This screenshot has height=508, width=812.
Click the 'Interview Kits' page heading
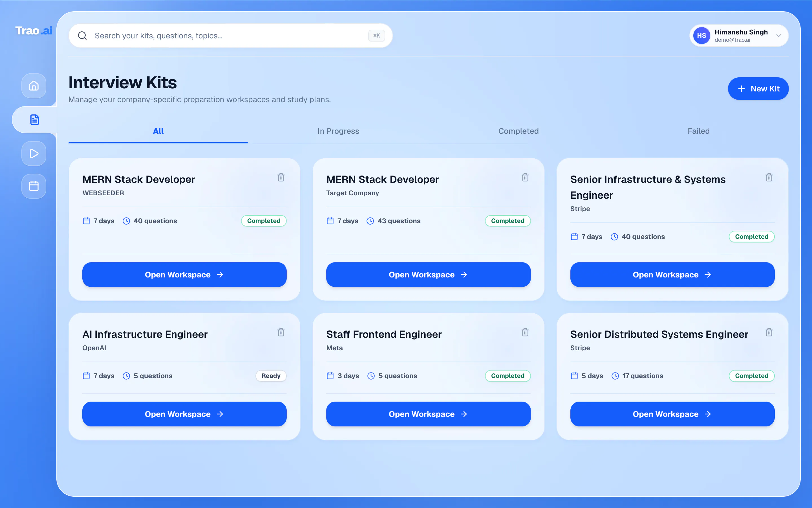(122, 82)
